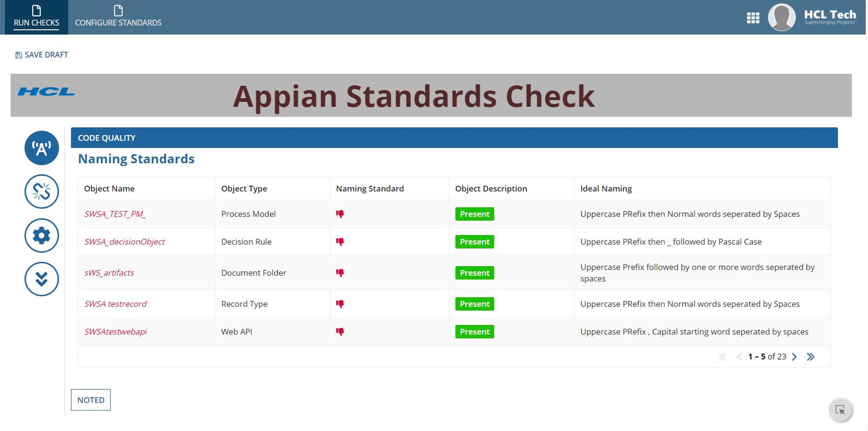This screenshot has height=431, width=868.
Task: Click thumbs-down icon in Document Folder row
Action: [x=340, y=272]
